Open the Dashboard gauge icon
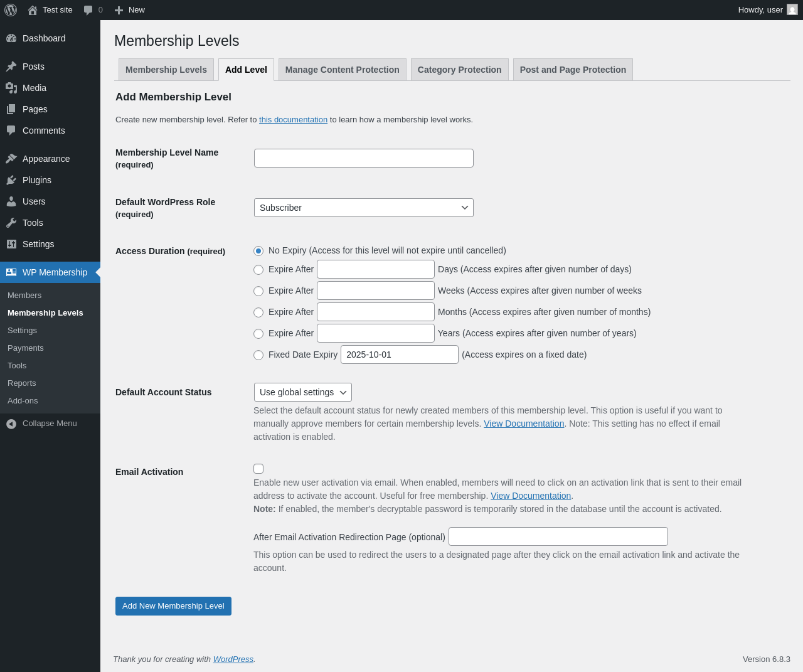Image resolution: width=803 pixels, height=672 pixels. click(11, 38)
